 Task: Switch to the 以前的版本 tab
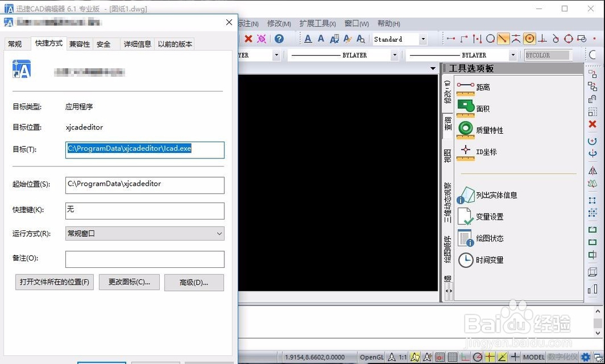(175, 44)
